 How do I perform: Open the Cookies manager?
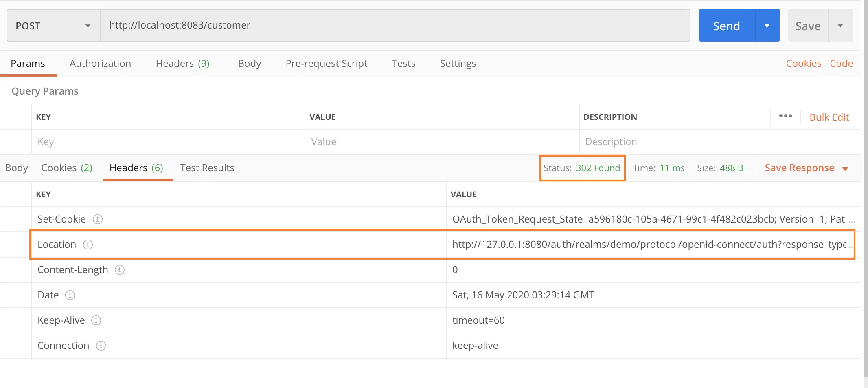coord(803,63)
